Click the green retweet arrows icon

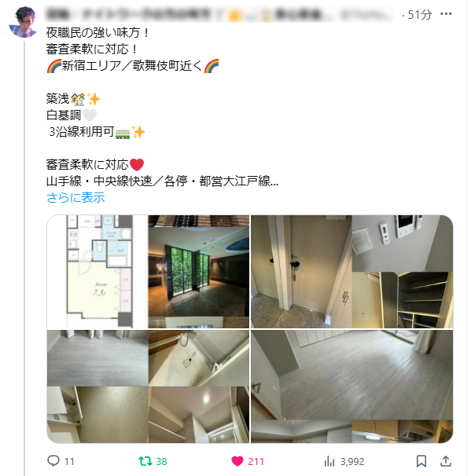point(145,461)
